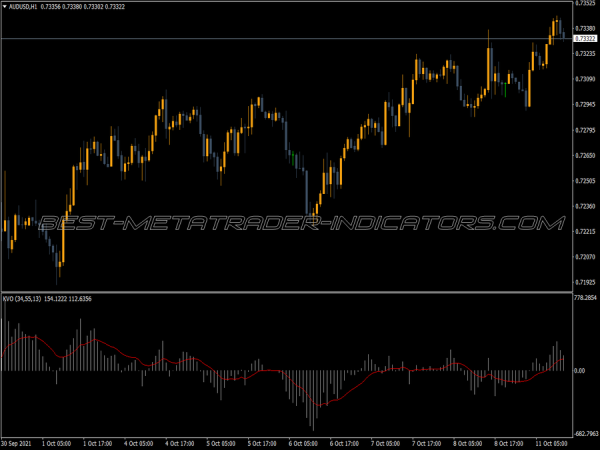Click the current price tag 0.73322
The image size is (600, 450).
pos(583,38)
